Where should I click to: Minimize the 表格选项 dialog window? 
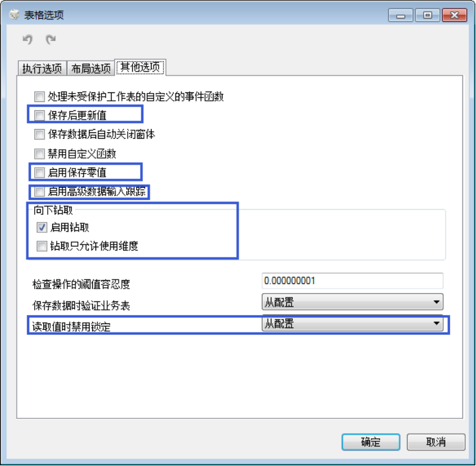click(401, 15)
